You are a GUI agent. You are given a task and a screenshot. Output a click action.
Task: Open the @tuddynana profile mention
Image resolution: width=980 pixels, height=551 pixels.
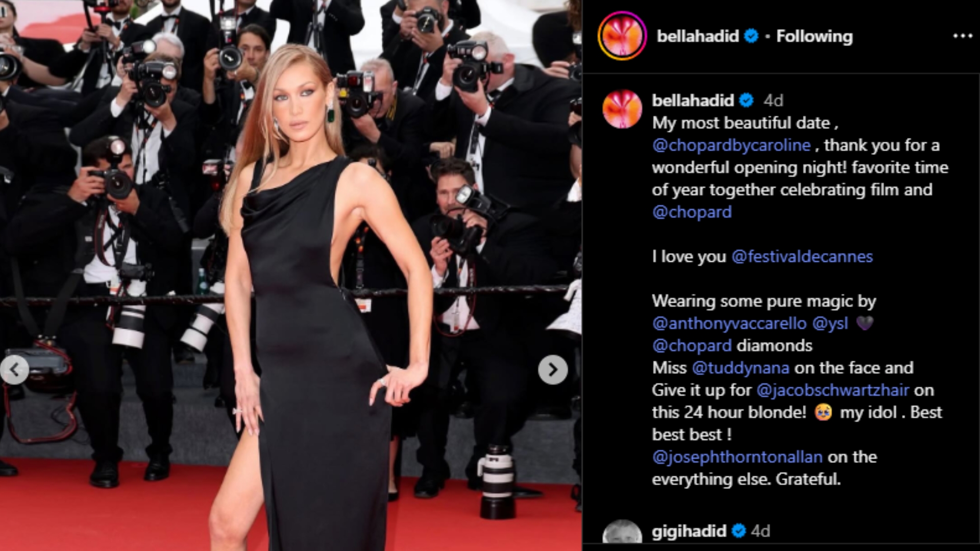[741, 368]
